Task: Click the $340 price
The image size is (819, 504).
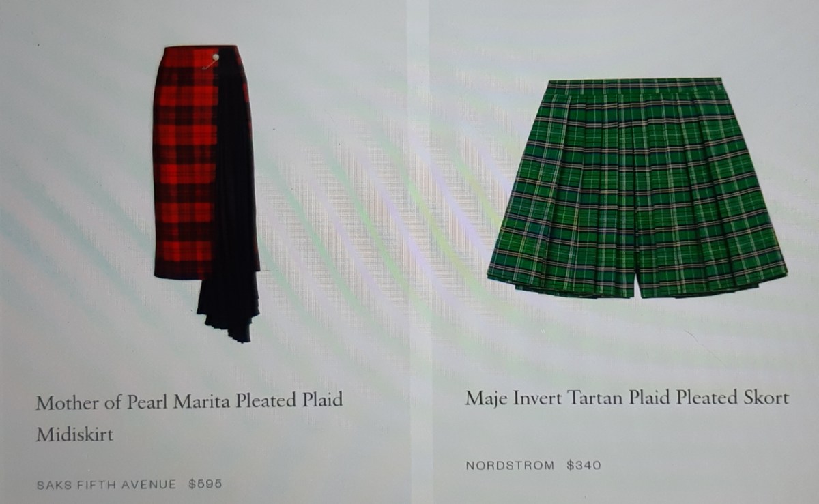Action: tap(584, 466)
